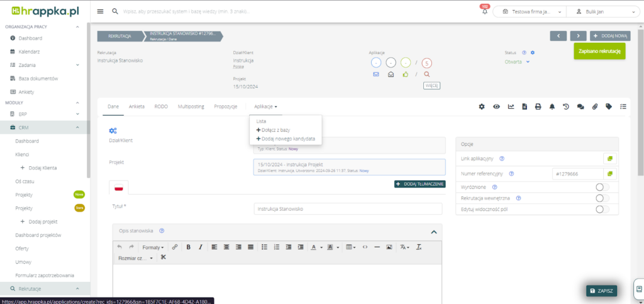The width and height of the screenshot is (644, 304).
Task: Open the history clock icon
Action: [565, 107]
